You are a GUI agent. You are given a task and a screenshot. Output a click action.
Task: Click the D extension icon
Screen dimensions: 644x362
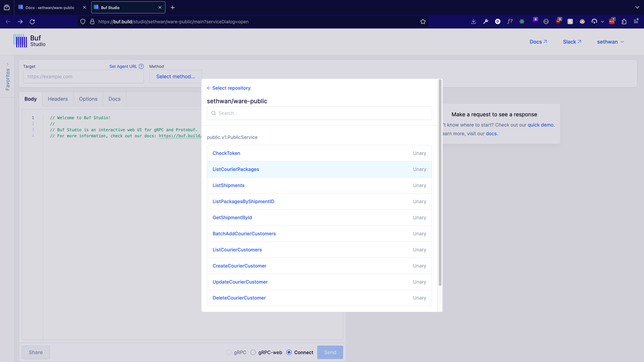pyautogui.click(x=497, y=21)
